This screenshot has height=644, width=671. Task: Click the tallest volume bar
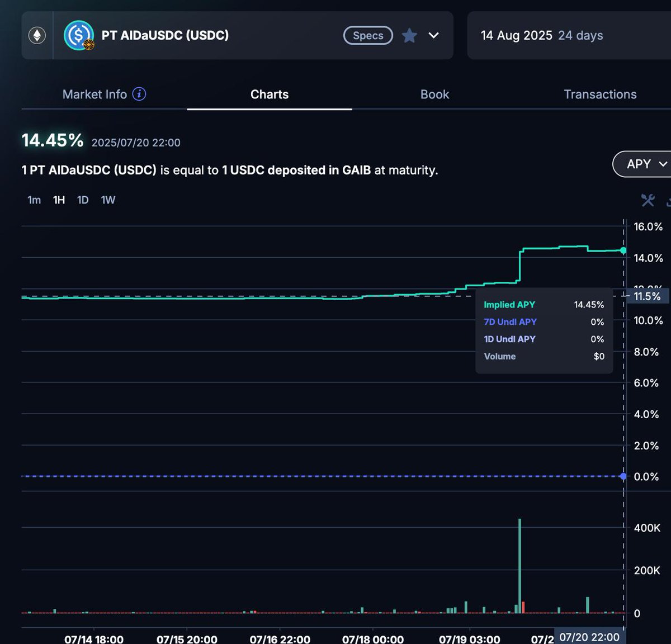(x=519, y=566)
